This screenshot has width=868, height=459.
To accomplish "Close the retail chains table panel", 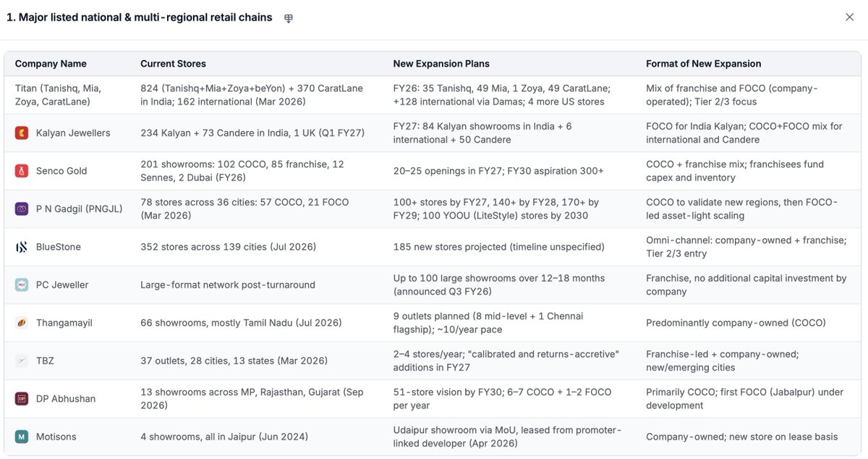I will pyautogui.click(x=850, y=17).
